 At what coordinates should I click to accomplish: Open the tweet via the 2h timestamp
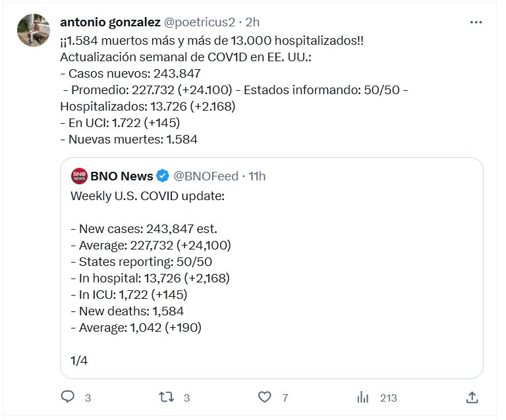point(252,22)
